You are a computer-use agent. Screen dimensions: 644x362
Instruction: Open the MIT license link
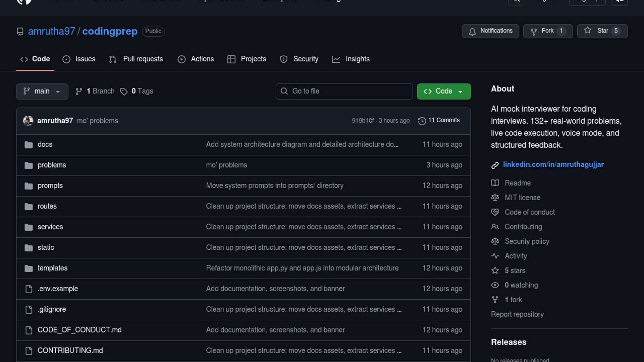coord(522,198)
